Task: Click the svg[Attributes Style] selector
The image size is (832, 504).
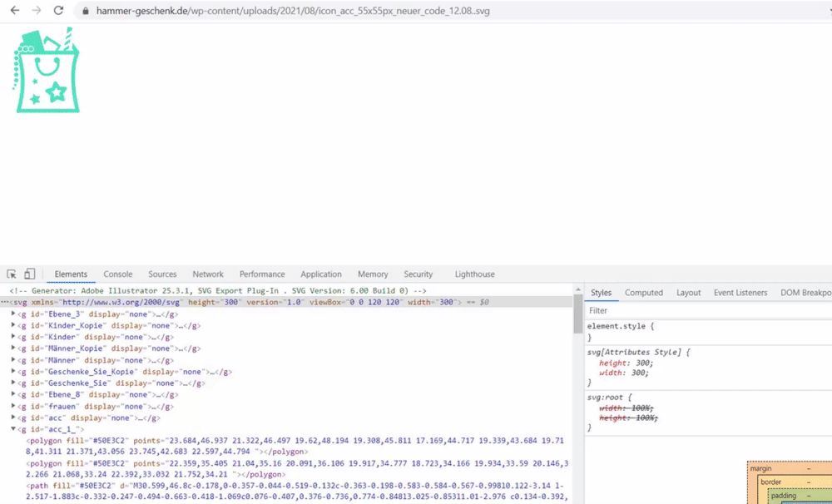Action: [x=633, y=353]
